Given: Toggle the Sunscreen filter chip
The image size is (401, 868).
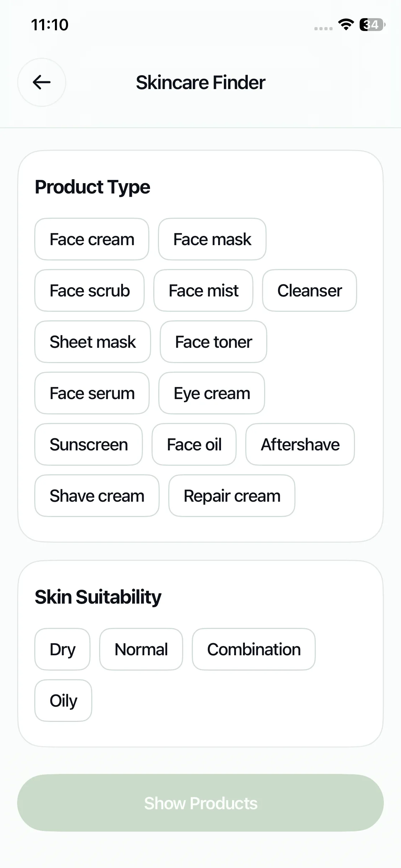Looking at the screenshot, I should (88, 445).
